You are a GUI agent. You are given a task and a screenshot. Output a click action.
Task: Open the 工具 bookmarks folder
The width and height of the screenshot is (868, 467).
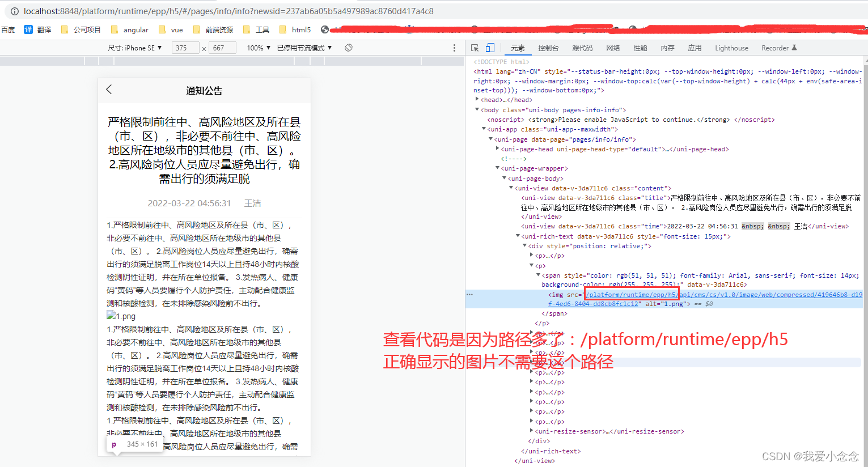[256, 29]
